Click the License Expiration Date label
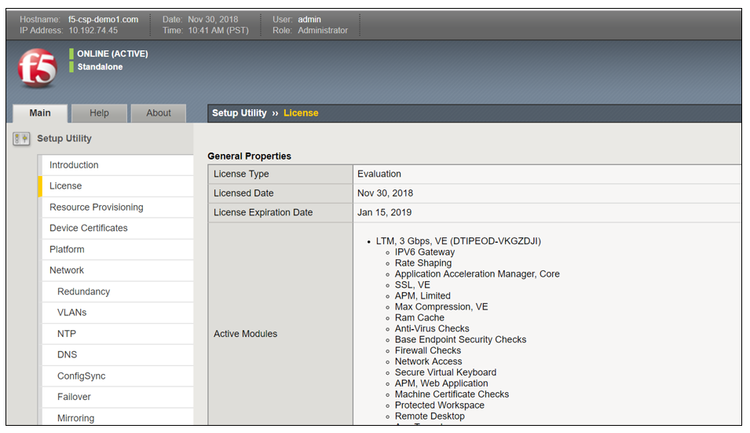This screenshot has width=750, height=433. (280, 212)
